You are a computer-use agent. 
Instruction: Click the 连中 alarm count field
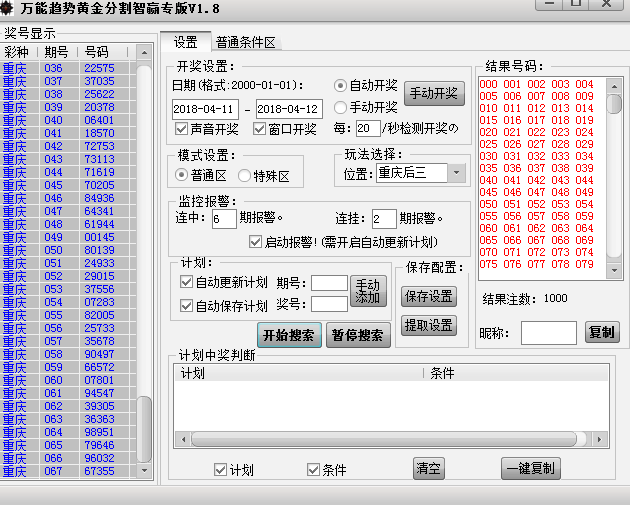coord(224,218)
